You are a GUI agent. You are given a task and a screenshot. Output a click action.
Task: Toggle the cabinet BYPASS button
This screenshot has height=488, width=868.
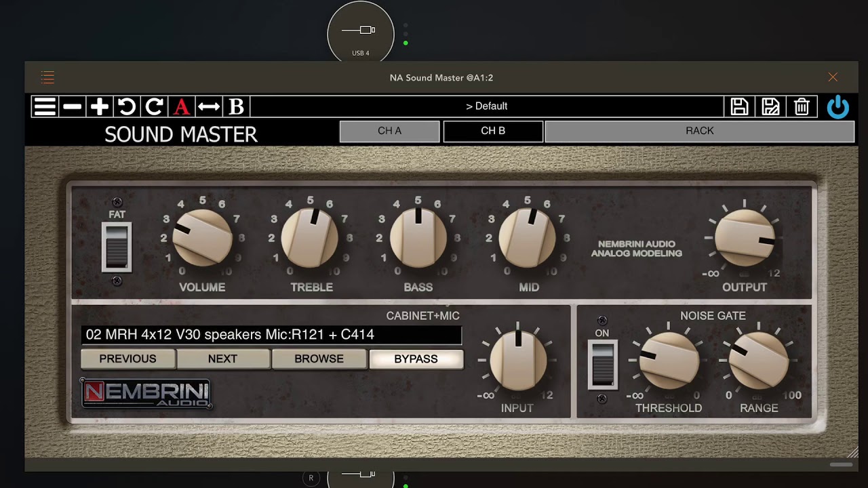tap(416, 359)
